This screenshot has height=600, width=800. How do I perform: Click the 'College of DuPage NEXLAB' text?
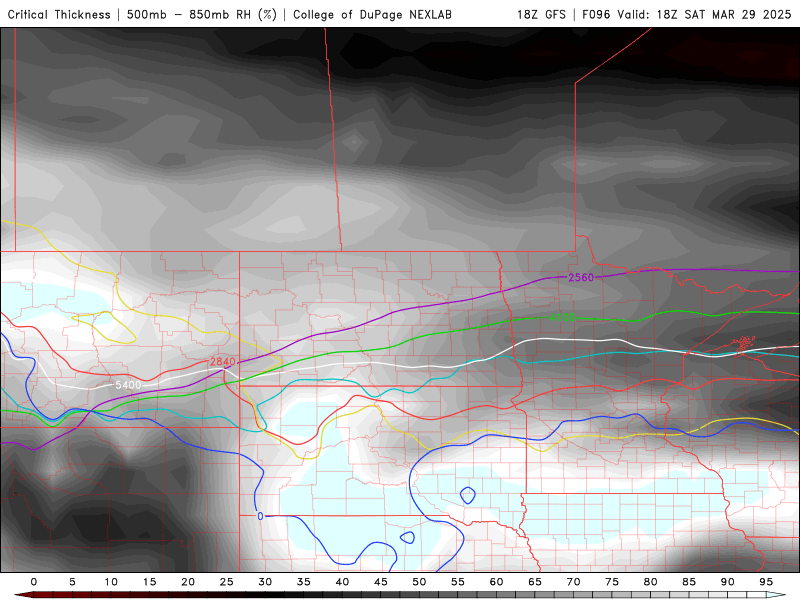click(x=372, y=15)
